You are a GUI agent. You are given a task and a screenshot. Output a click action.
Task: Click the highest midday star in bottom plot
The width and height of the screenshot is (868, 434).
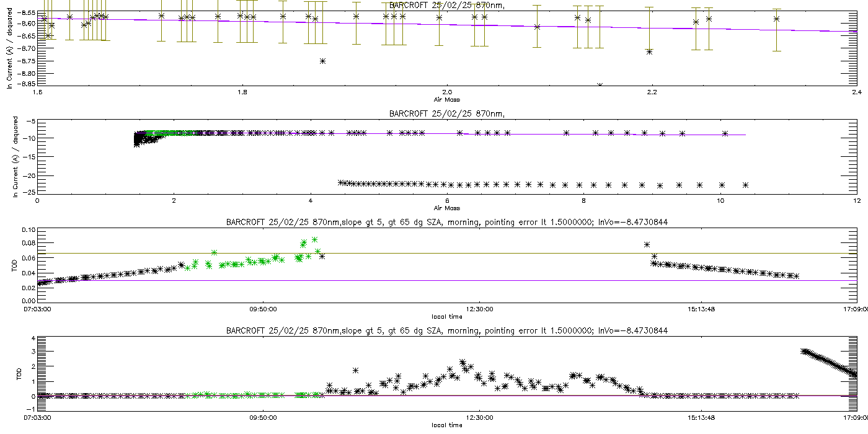pos(463,361)
